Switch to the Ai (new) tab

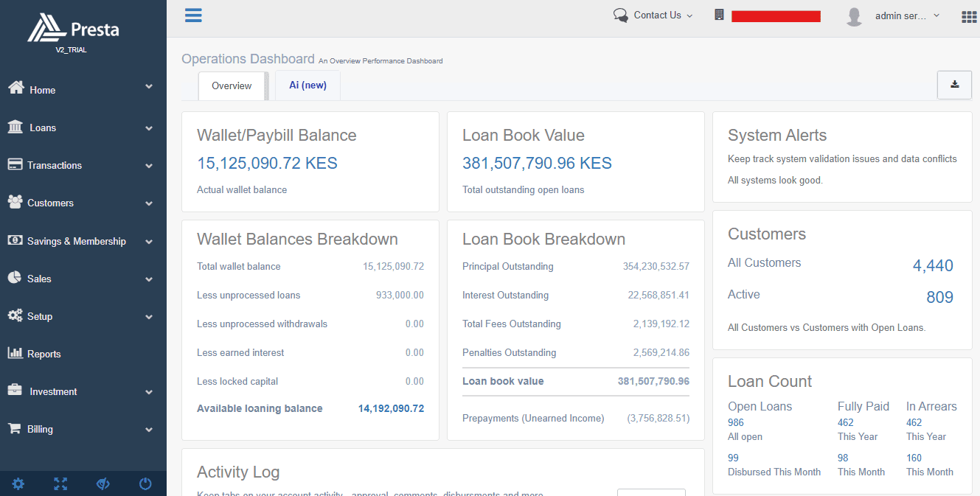(x=307, y=85)
